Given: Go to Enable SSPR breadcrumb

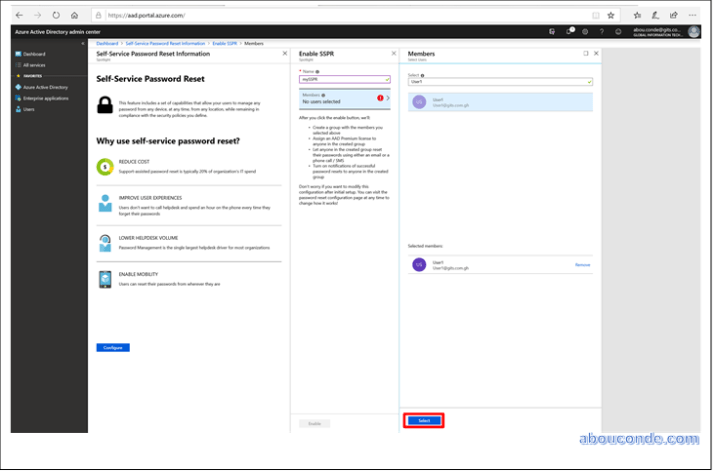Looking at the screenshot, I should pos(224,44).
